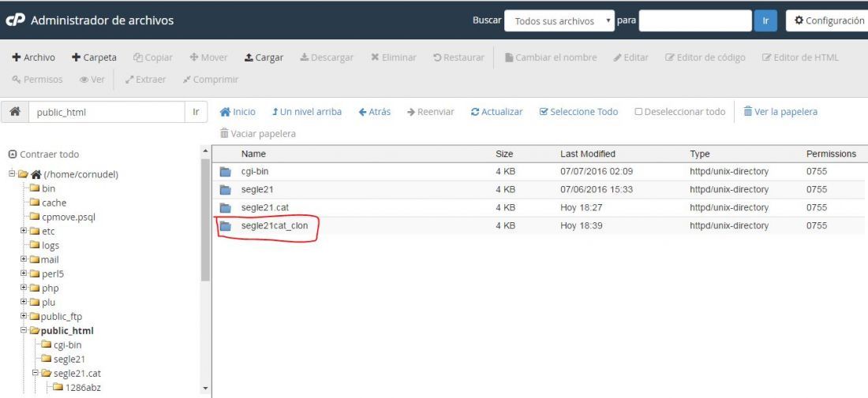The height and width of the screenshot is (398, 868).
Task: Click the Comprimir toolbar button
Action: click(211, 80)
